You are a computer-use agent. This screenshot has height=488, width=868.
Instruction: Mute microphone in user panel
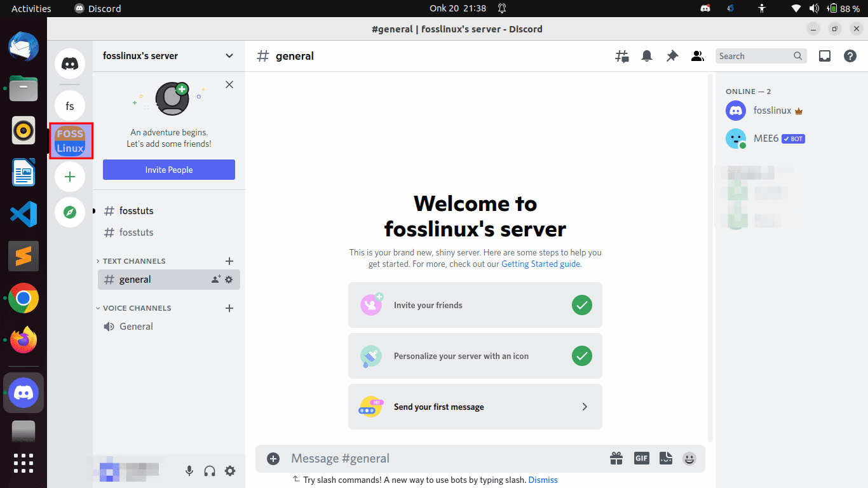(x=189, y=471)
